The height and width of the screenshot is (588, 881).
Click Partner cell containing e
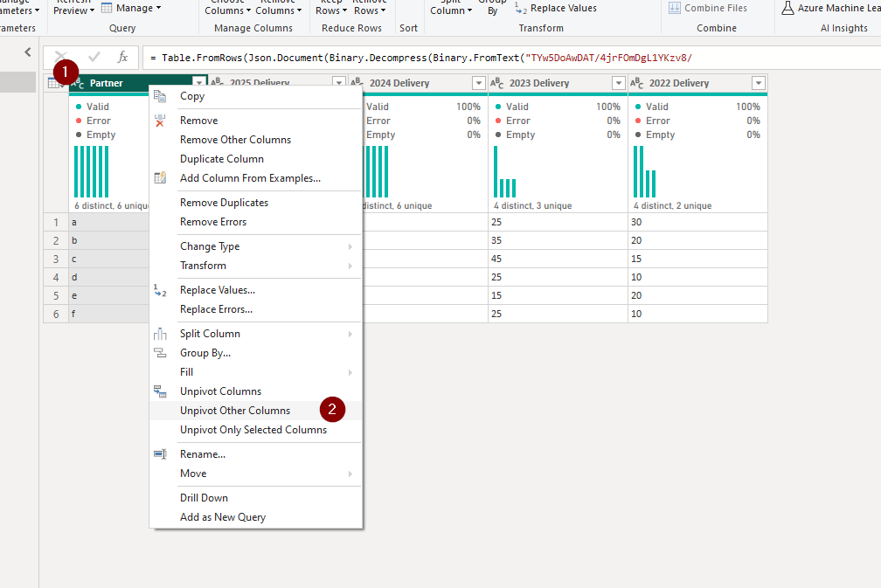pos(109,295)
